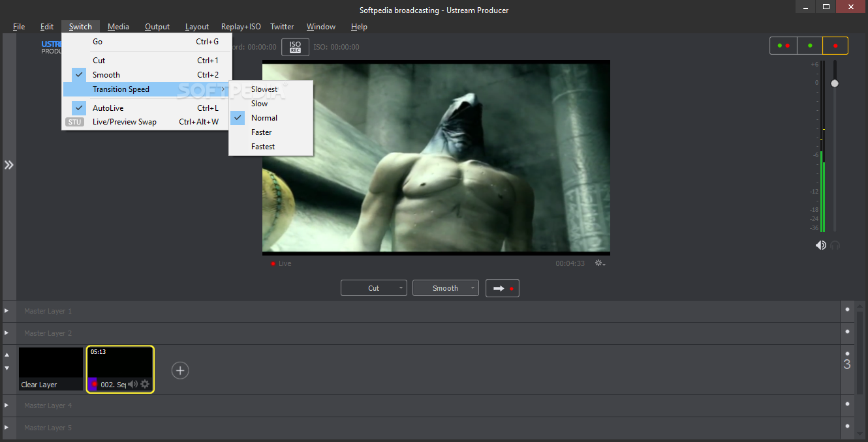The height and width of the screenshot is (442, 868).
Task: Click the red Live indicator label
Action: pyautogui.click(x=281, y=263)
